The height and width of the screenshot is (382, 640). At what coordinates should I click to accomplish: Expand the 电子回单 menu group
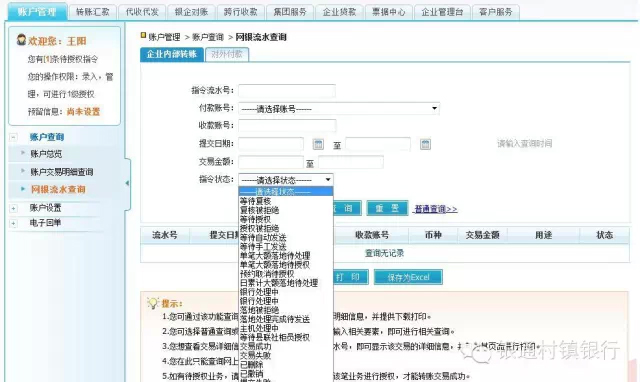tap(13, 223)
